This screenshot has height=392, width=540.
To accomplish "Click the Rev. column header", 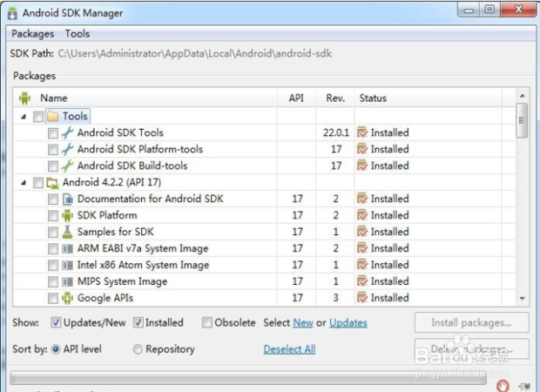I will 335,98.
